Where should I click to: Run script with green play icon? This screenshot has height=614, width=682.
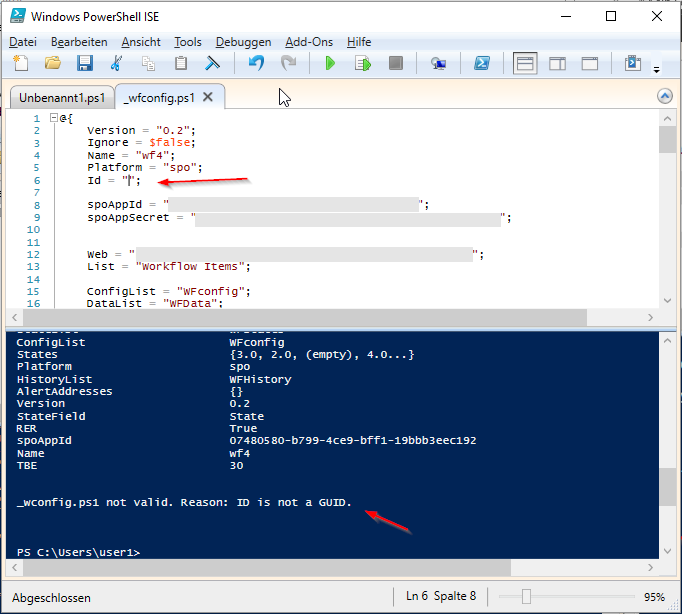330,63
